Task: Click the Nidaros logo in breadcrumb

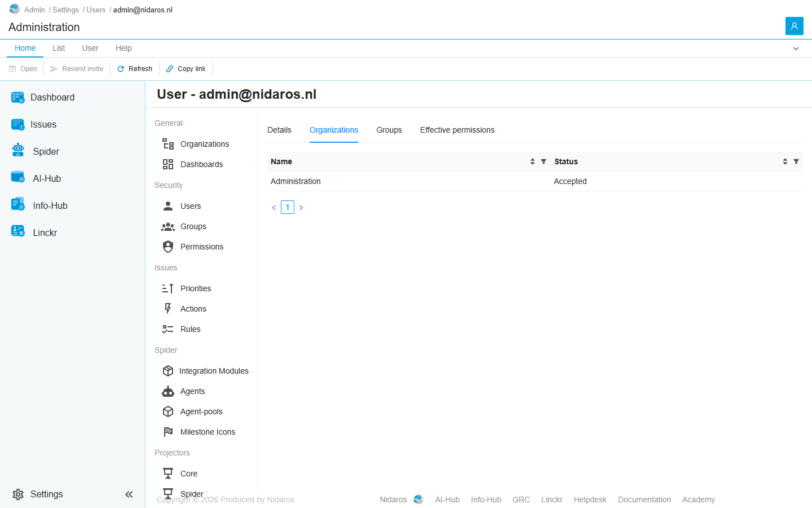Action: click(15, 9)
